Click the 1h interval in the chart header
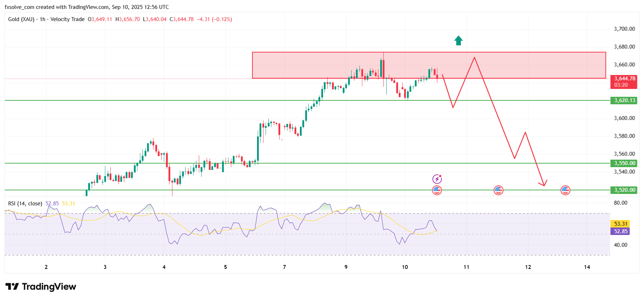Image resolution: width=644 pixels, height=300 pixels. point(42,19)
